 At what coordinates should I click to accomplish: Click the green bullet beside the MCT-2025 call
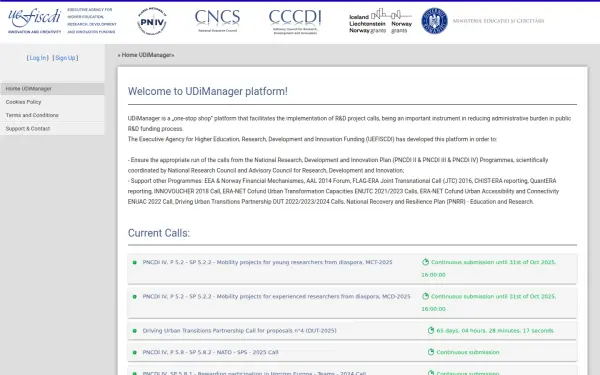pos(134,262)
